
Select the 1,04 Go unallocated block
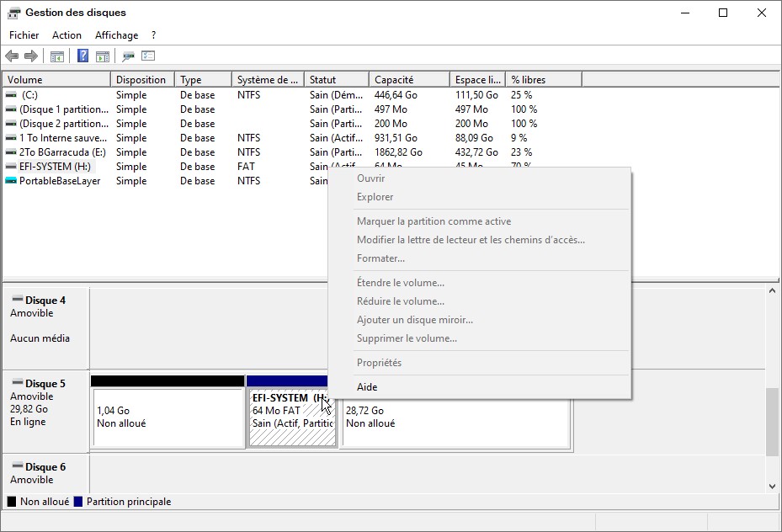(x=167, y=418)
